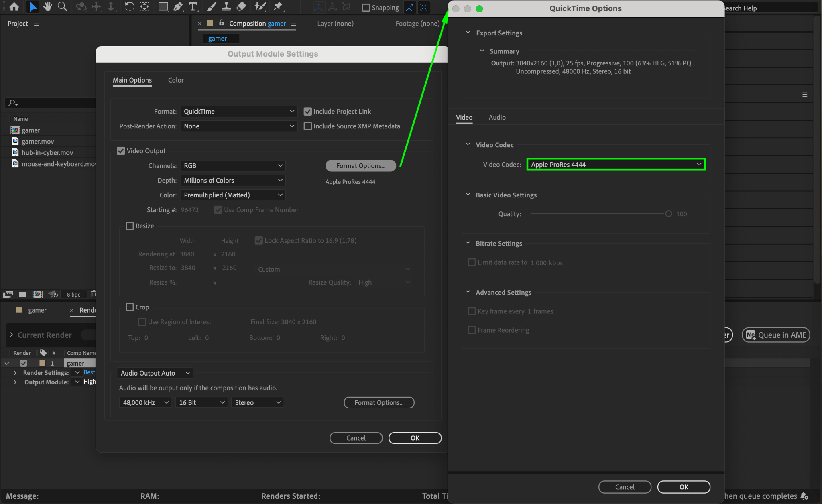Click OK in QuickTime Options
Screen dimensions: 822x504
684,487
